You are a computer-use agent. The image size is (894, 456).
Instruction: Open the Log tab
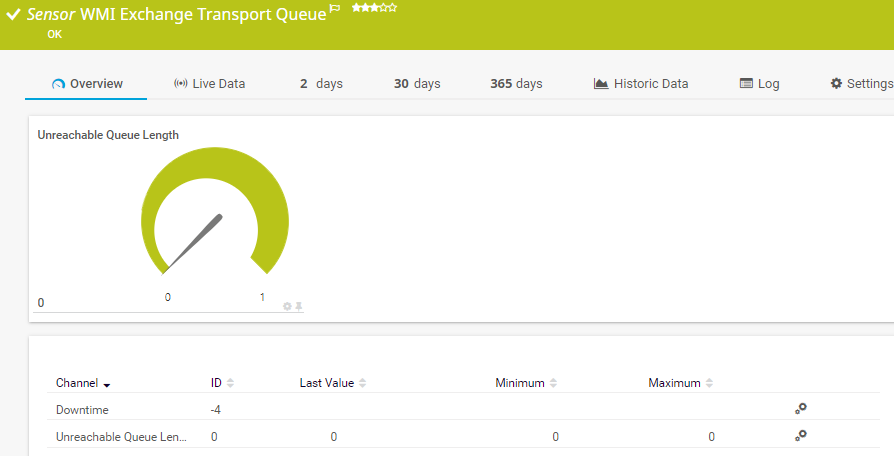pyautogui.click(x=759, y=84)
